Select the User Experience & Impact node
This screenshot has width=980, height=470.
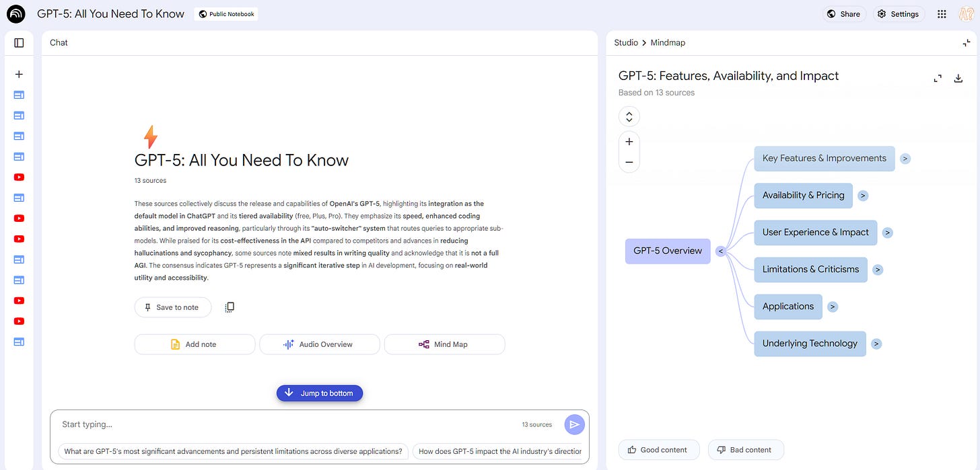pyautogui.click(x=816, y=233)
